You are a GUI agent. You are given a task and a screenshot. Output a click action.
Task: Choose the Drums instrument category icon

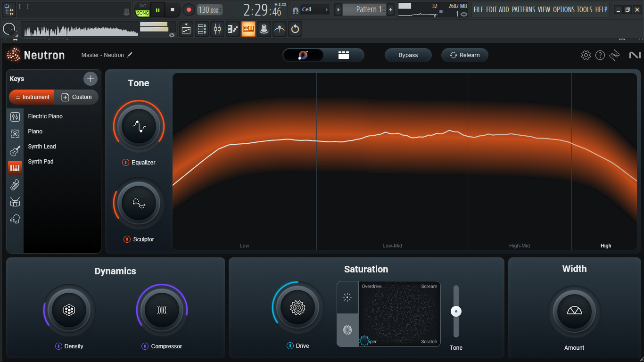pos(15,202)
